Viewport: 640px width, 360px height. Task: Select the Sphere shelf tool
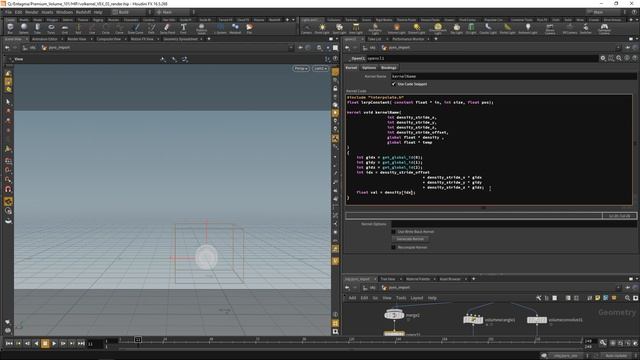pyautogui.click(x=24, y=29)
